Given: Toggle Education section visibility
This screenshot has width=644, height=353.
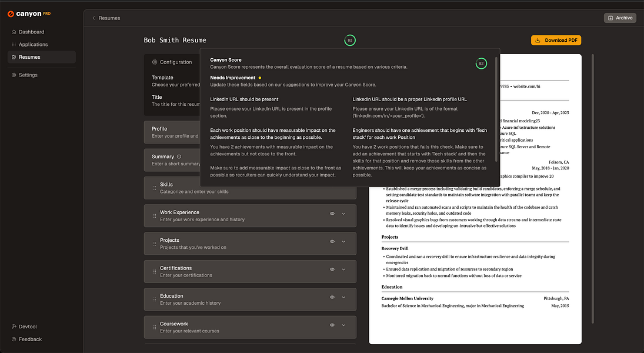Looking at the screenshot, I should [332, 297].
